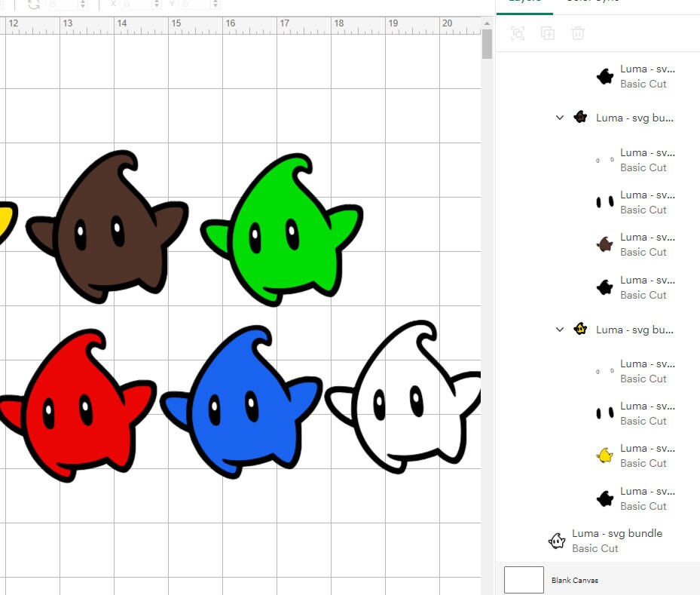This screenshot has height=595, width=700.
Task: Switch to the Layers tab
Action: point(524,3)
